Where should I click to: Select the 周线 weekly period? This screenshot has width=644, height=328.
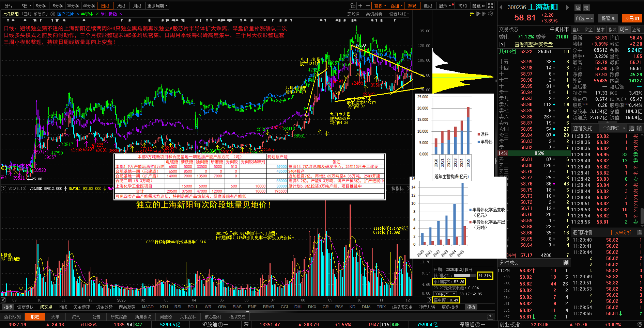[121, 6]
